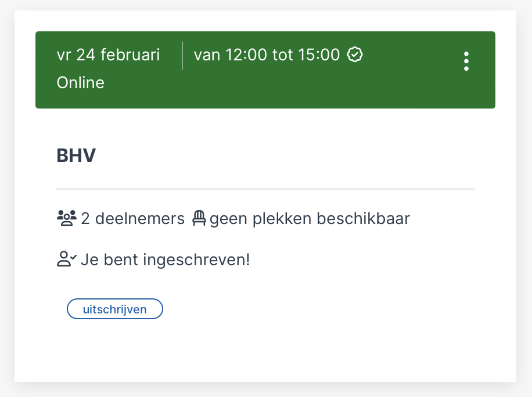
Task: Select the BHV course title
Action: pos(76,156)
